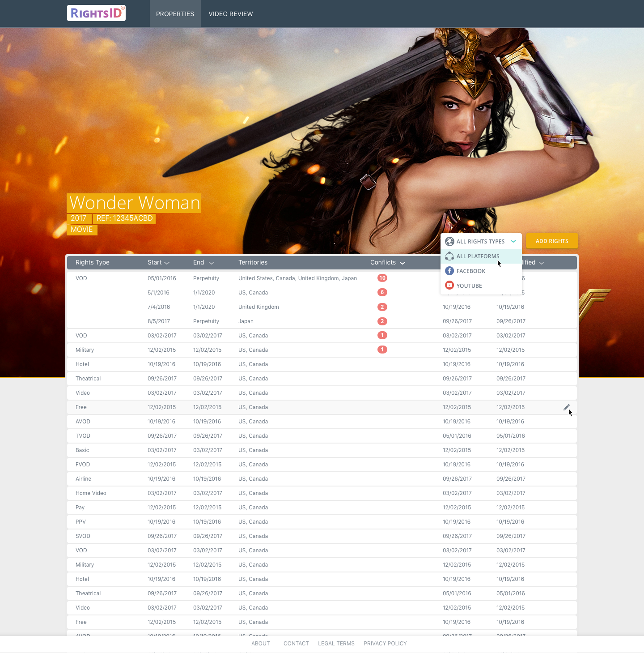Select the FVOD row
The width and height of the screenshot is (644, 653).
pyautogui.click(x=322, y=465)
